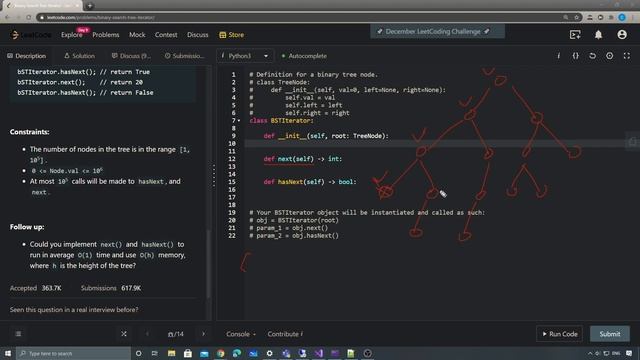640x360 pixels.
Task: Open Chrome from the taskbar
Action: click(x=220, y=353)
